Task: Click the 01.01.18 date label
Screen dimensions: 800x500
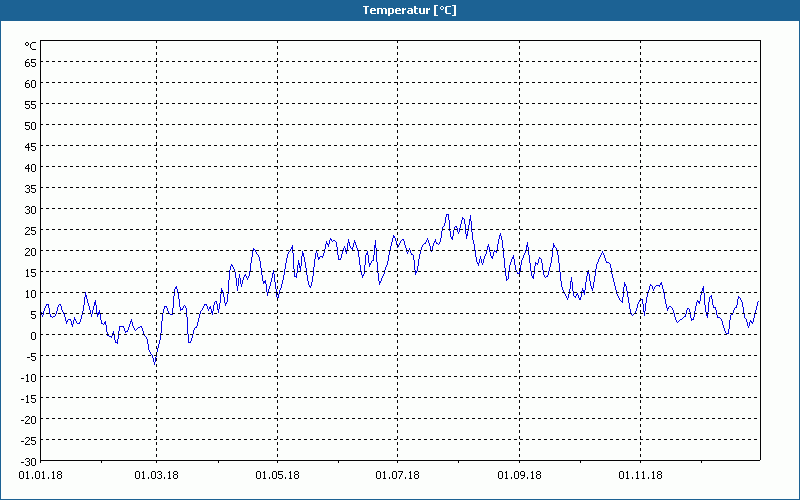Action: click(x=40, y=476)
